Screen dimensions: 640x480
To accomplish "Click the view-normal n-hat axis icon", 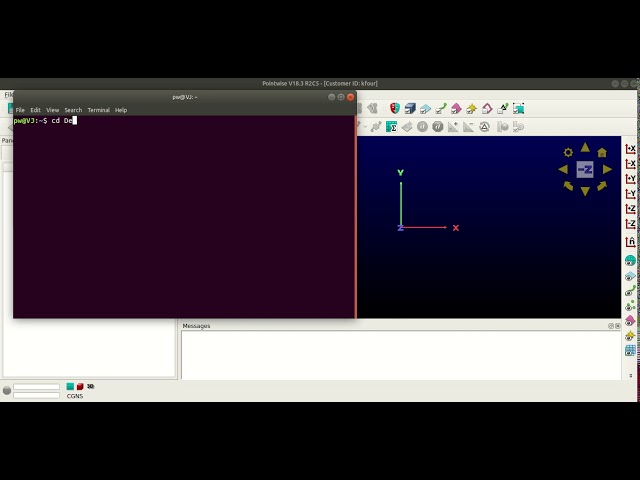I will pos(630,242).
